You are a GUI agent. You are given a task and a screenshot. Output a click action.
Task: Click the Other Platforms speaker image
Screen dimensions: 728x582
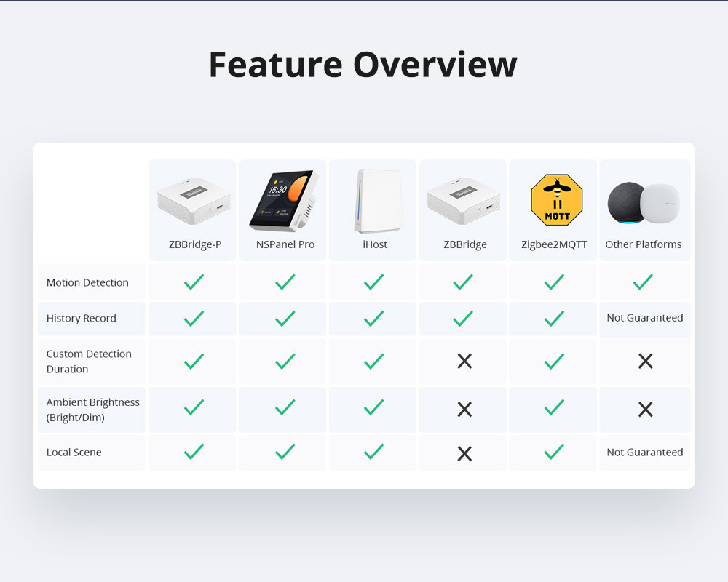tap(644, 204)
